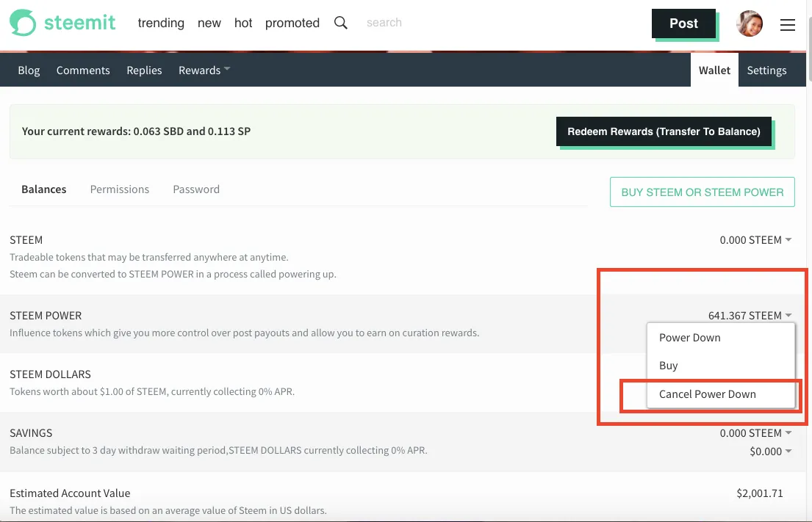Open the Blog tab
This screenshot has height=522, width=812.
click(29, 70)
